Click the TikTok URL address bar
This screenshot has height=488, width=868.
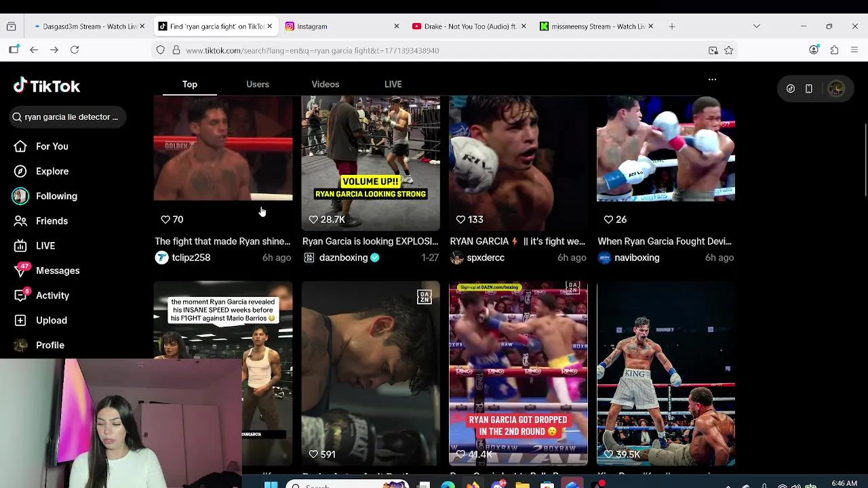click(x=444, y=50)
